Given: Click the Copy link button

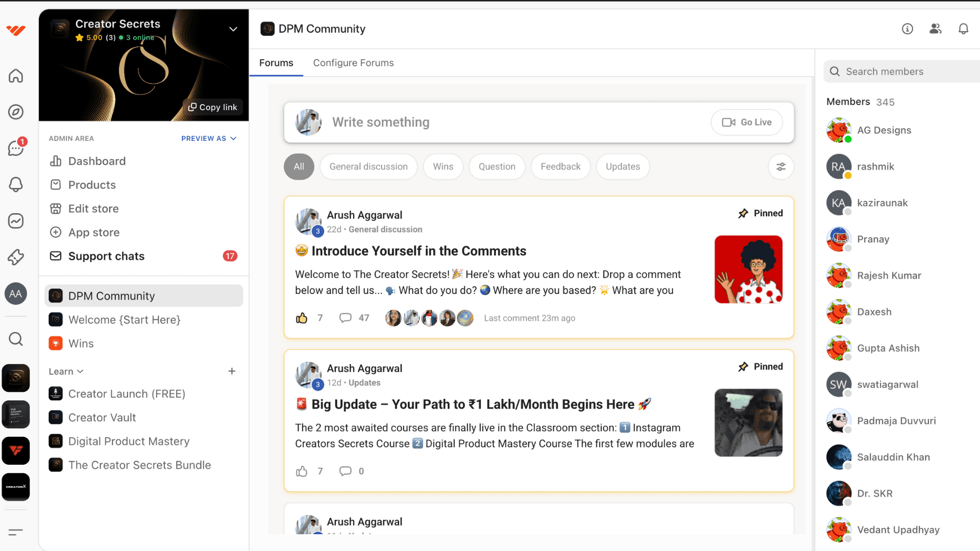Looking at the screenshot, I should [x=212, y=107].
